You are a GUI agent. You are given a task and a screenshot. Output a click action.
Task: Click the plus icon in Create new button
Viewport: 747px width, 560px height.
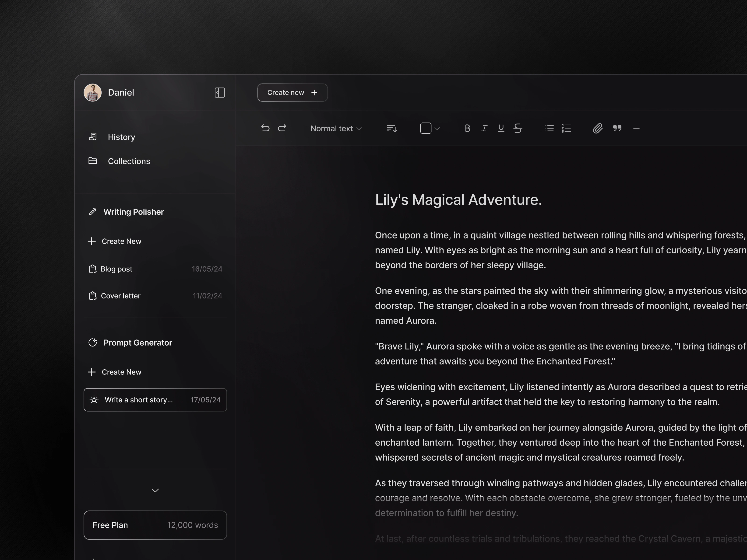314,92
